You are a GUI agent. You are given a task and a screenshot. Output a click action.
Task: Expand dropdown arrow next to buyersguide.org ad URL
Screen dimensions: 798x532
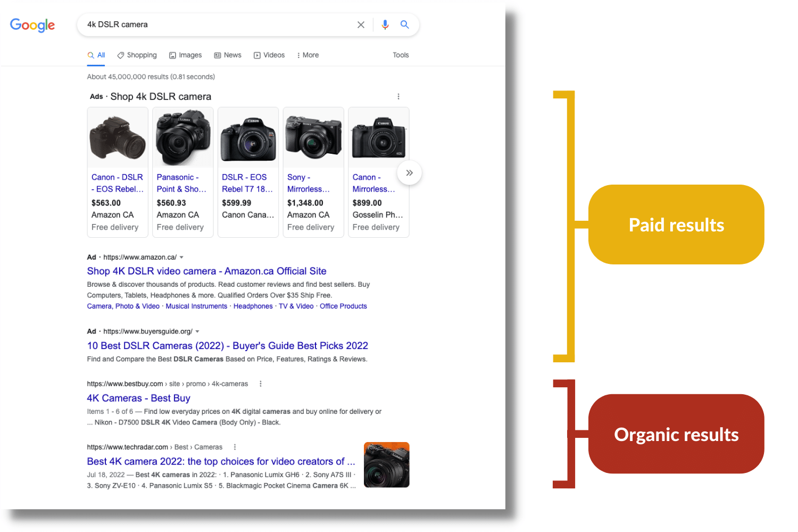[x=197, y=331]
